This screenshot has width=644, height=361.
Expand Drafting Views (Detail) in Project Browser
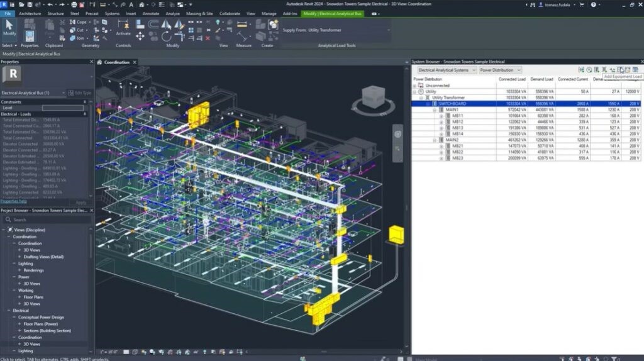coord(19,257)
